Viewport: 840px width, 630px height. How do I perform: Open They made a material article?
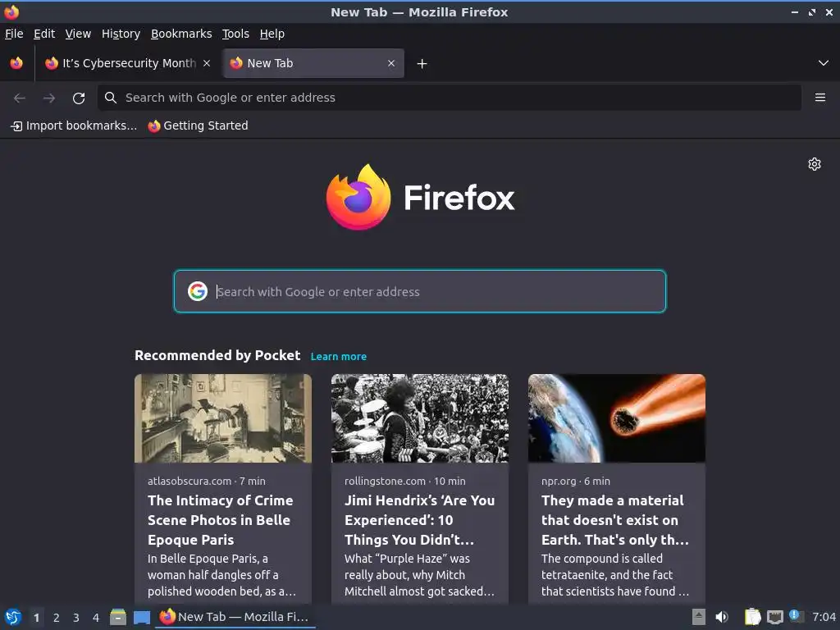coord(615,520)
